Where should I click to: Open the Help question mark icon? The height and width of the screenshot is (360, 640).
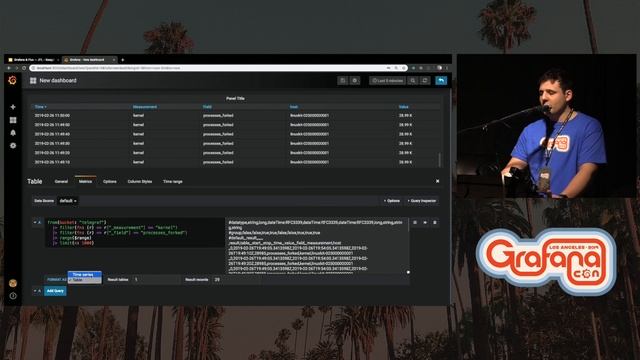[x=13, y=296]
